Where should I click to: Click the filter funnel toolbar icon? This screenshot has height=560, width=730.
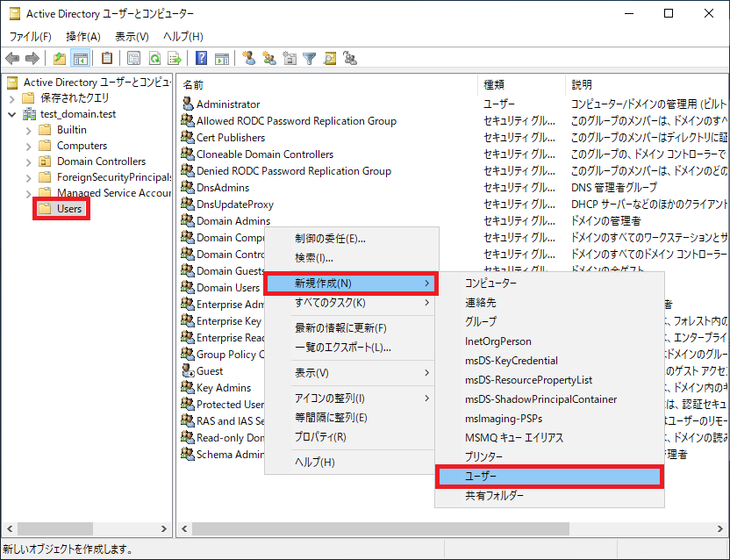click(x=310, y=59)
